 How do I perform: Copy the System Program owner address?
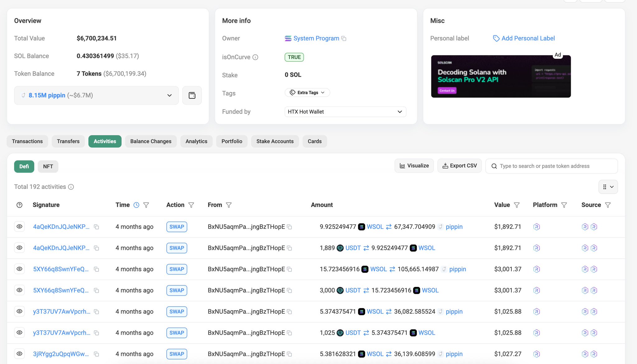point(344,39)
